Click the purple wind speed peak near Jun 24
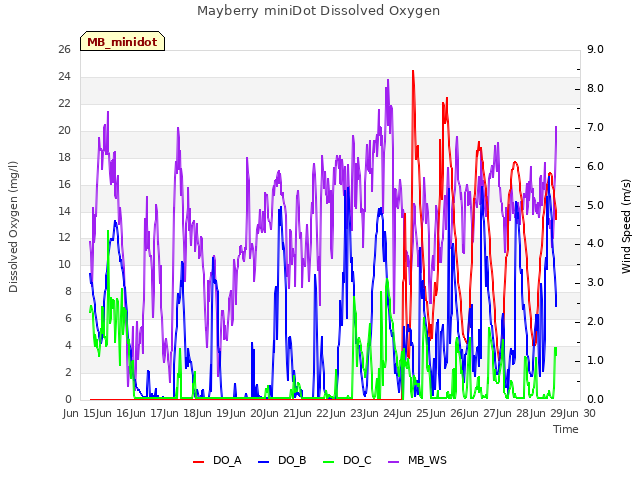 [388, 80]
